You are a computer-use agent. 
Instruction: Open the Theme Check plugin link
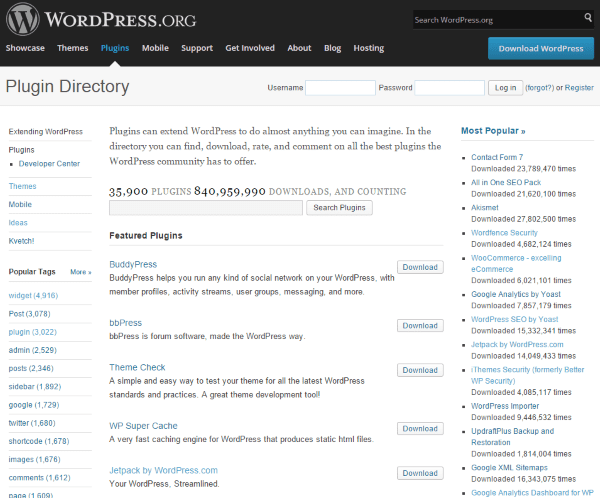click(137, 367)
